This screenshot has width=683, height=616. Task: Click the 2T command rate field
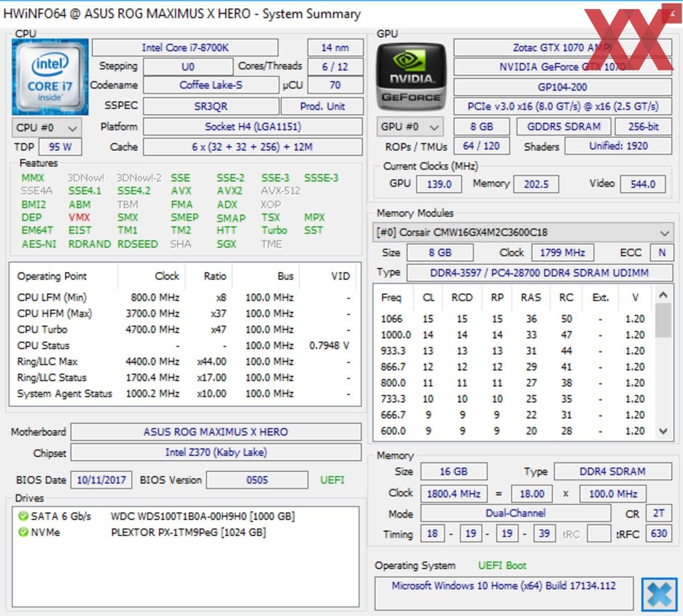coord(658,513)
